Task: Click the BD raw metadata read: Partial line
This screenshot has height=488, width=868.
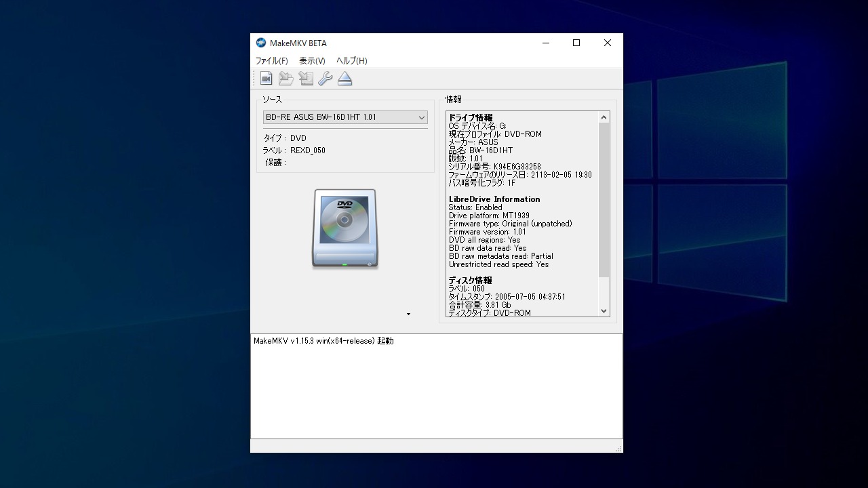Action: [500, 256]
